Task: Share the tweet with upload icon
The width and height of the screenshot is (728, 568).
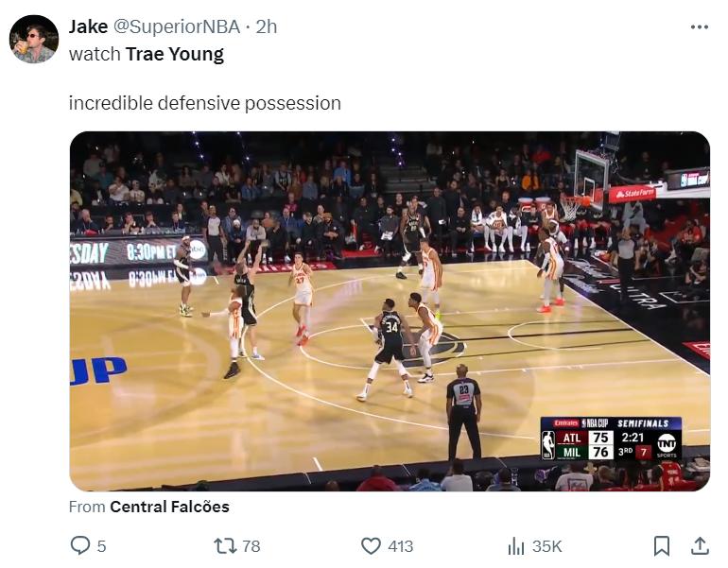Action: pyautogui.click(x=700, y=545)
